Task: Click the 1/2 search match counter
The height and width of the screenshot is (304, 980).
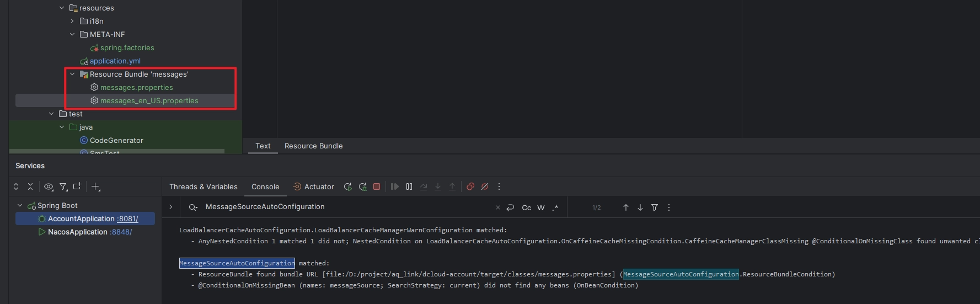Action: pos(597,207)
